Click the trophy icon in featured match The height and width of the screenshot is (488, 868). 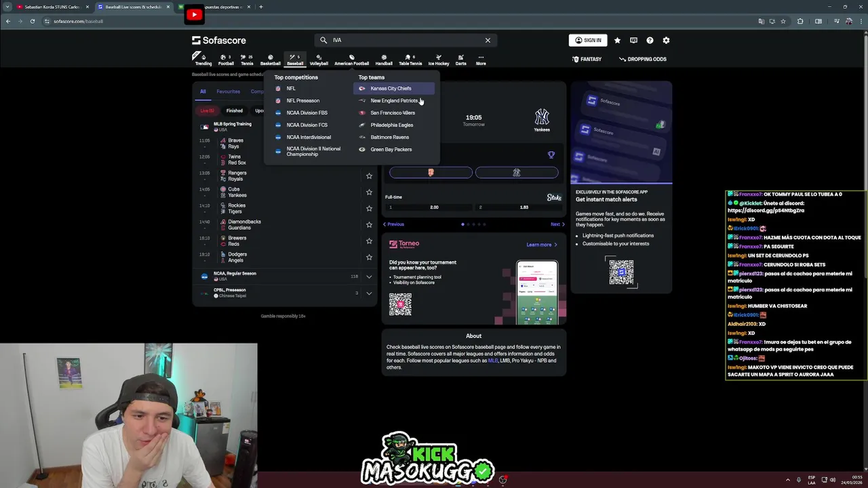551,155
